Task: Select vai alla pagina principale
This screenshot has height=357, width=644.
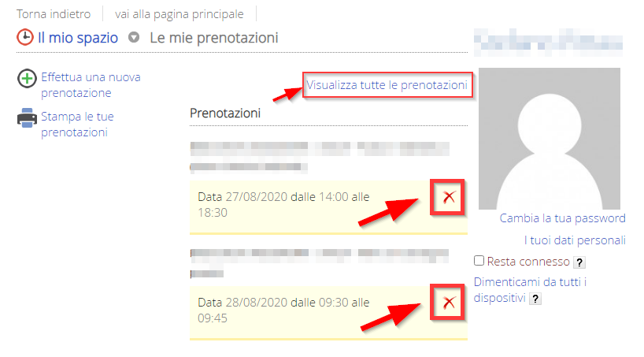Action: tap(179, 14)
